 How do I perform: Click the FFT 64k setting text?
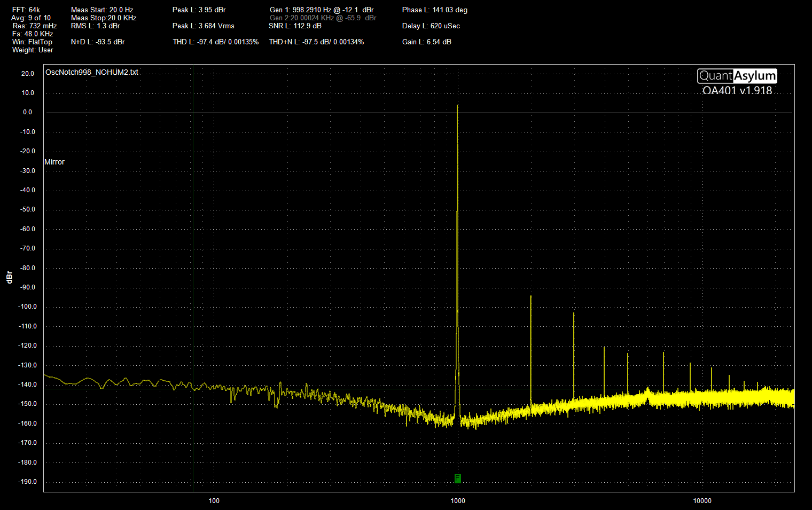[x=26, y=10]
